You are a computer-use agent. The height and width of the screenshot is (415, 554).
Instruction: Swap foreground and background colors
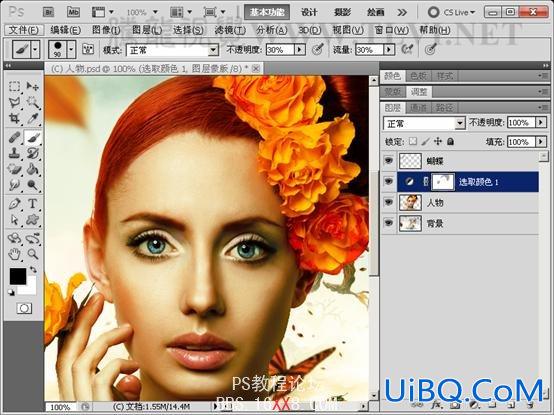coord(33,270)
